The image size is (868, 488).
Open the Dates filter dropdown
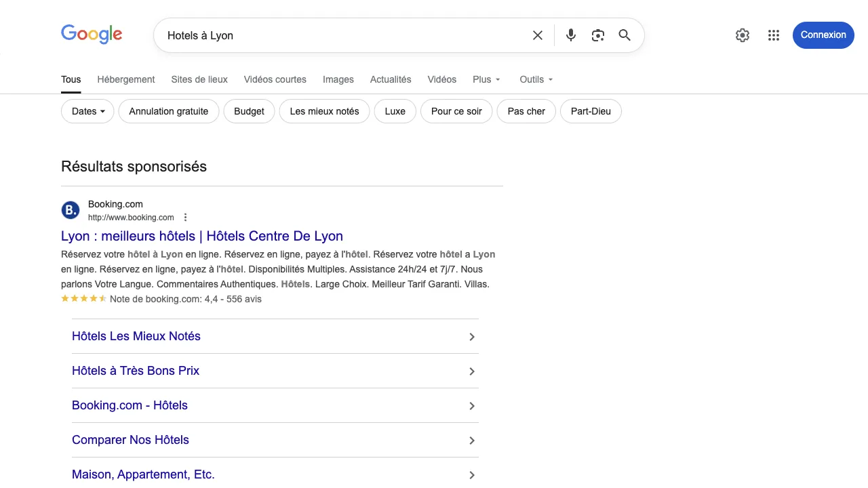click(88, 111)
